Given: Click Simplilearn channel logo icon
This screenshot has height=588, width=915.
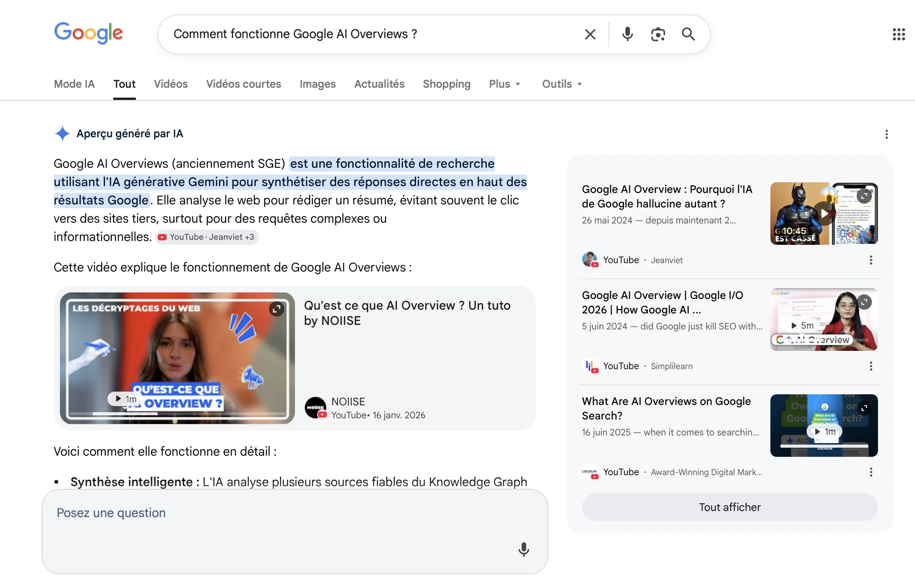Looking at the screenshot, I should 590,366.
